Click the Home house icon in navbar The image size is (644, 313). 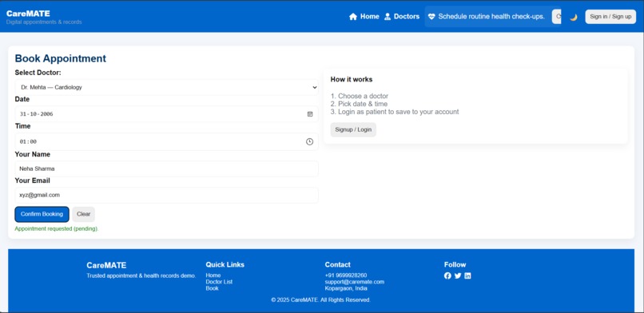tap(353, 17)
